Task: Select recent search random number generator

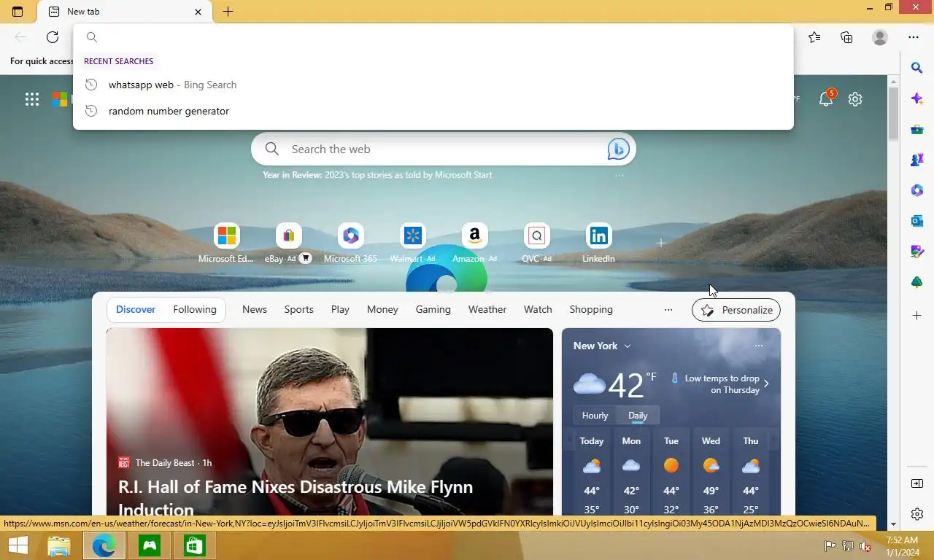Action: click(x=433, y=111)
